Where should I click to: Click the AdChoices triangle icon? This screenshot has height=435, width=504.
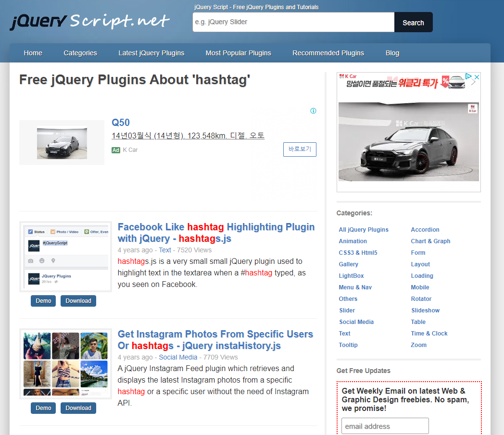468,76
